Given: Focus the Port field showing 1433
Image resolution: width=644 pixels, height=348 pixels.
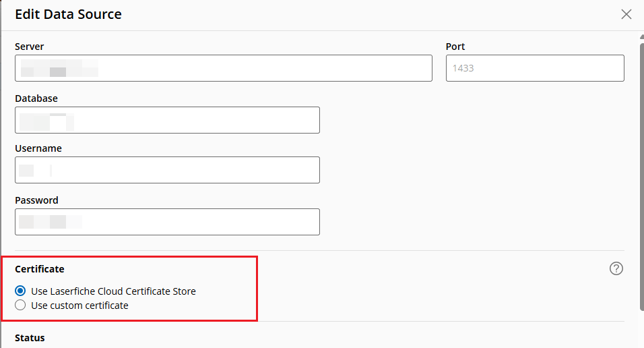Looking at the screenshot, I should 535,68.
